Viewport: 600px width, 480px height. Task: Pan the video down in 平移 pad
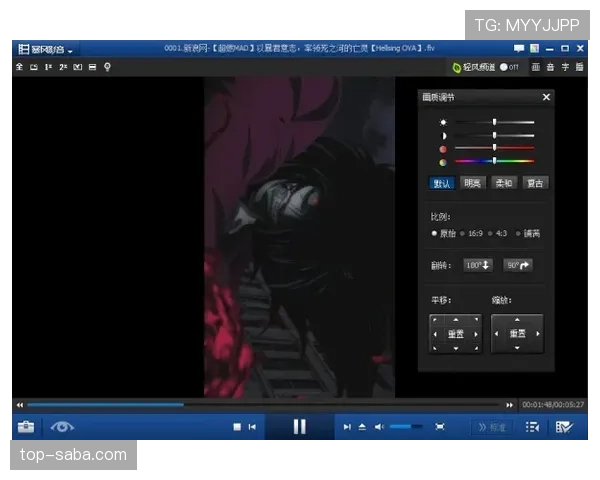456,348
